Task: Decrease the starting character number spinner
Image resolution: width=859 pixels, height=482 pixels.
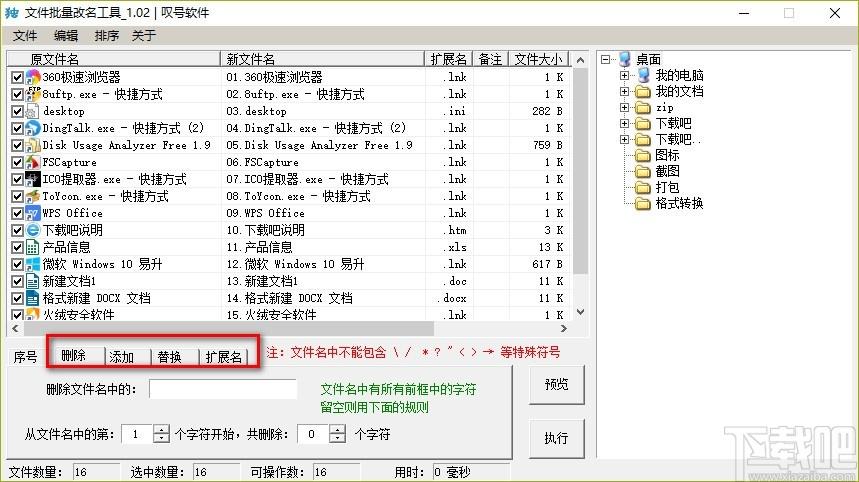Action: [161, 439]
